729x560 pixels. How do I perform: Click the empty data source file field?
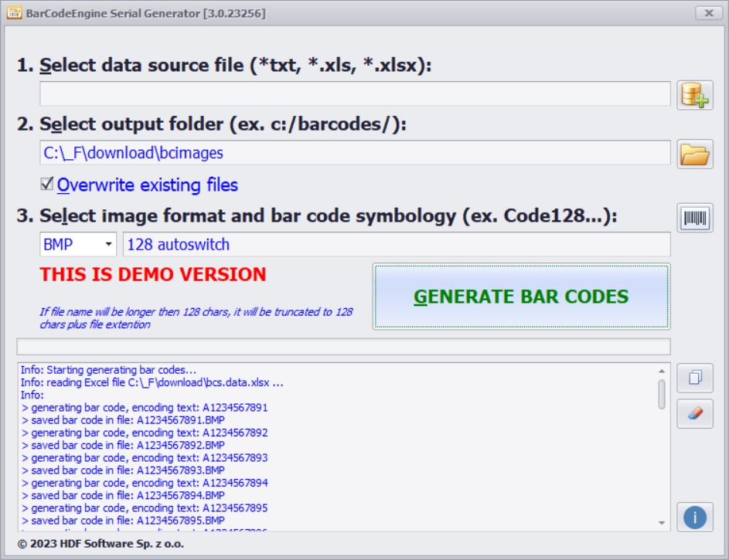pyautogui.click(x=355, y=94)
